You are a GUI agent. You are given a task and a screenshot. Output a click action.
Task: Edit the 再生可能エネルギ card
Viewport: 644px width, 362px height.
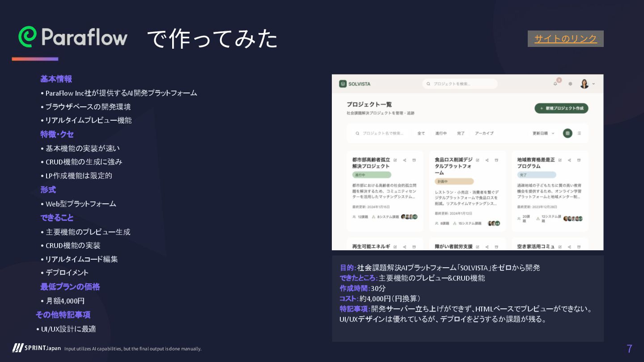pos(395,247)
